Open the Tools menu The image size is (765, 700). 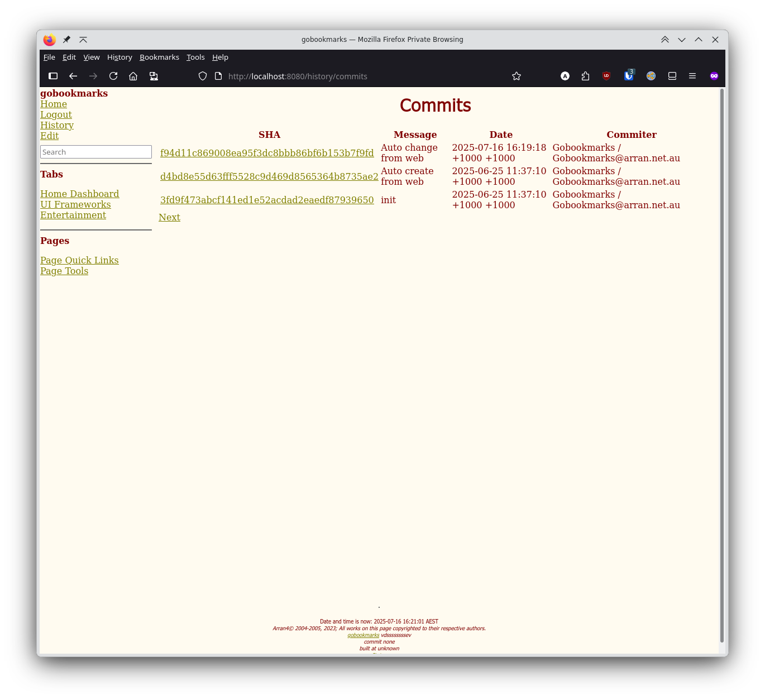click(195, 57)
